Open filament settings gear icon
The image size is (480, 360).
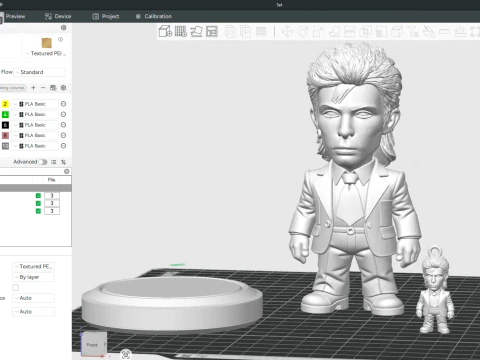[63, 88]
